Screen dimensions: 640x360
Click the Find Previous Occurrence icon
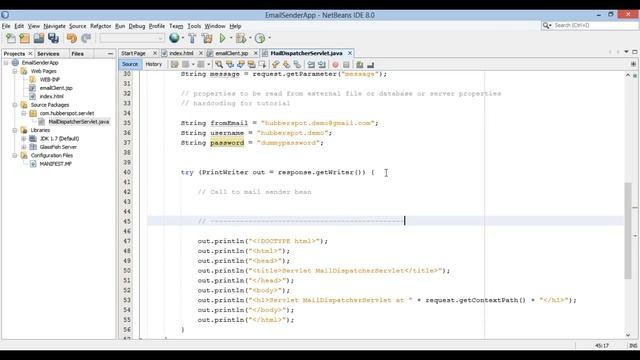(230, 64)
